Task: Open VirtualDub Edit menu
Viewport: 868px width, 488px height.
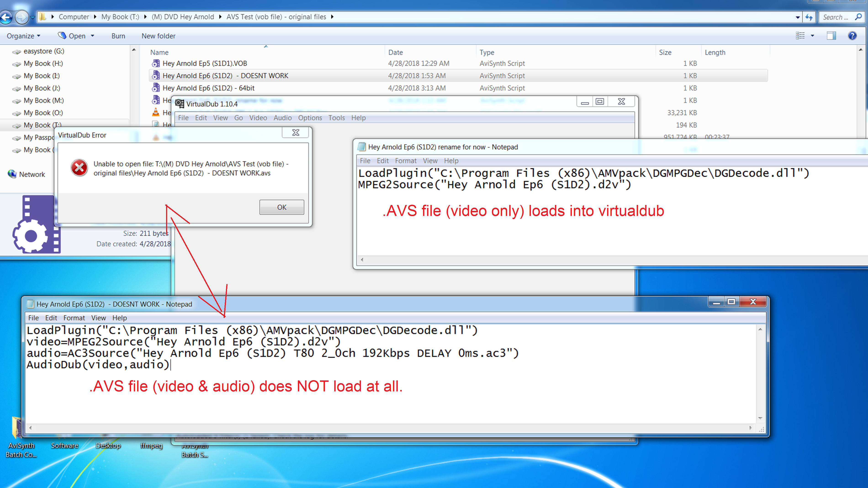Action: [201, 118]
